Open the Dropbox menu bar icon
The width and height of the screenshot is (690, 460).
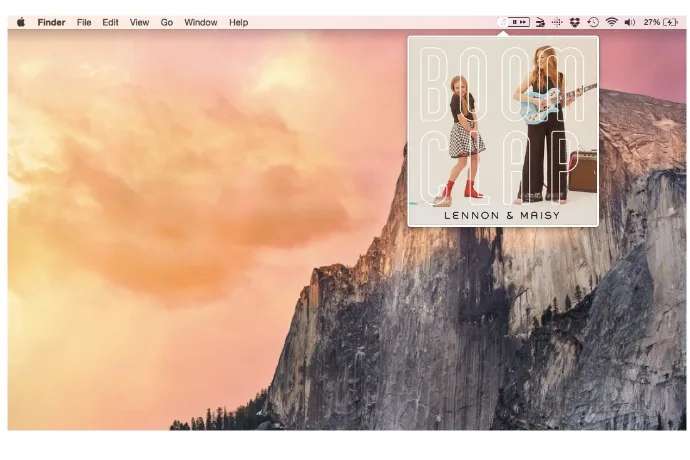point(575,21)
